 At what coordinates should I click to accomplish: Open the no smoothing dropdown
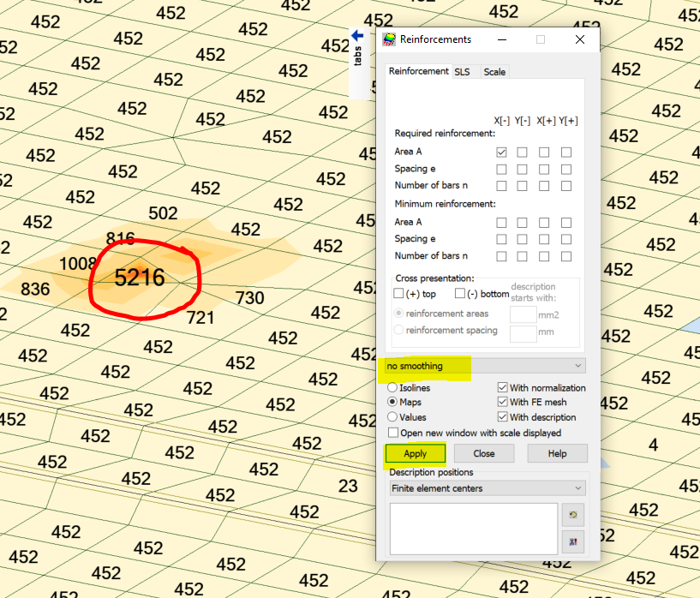tap(485, 366)
